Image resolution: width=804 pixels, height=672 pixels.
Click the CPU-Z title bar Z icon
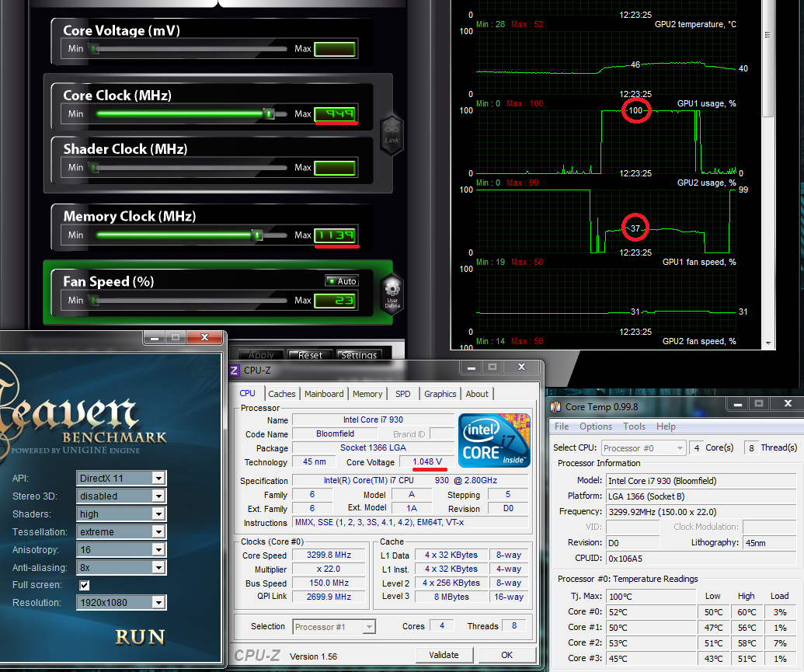[234, 371]
